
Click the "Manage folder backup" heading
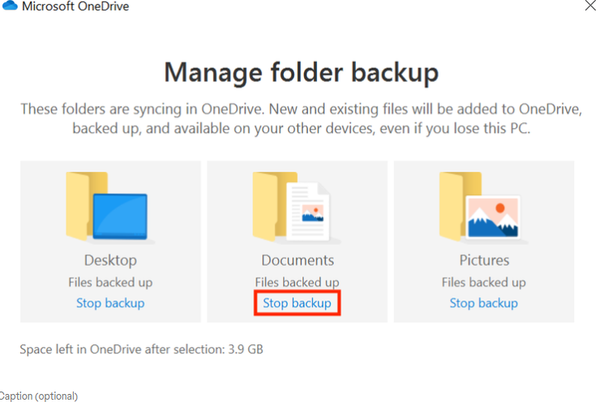click(x=298, y=72)
